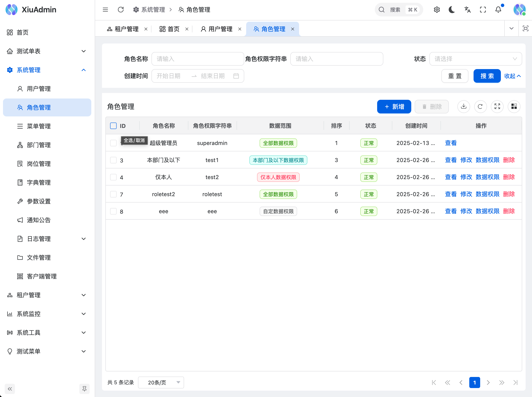The width and height of the screenshot is (532, 397).
Task: Open the language switcher icon
Action: point(467,10)
